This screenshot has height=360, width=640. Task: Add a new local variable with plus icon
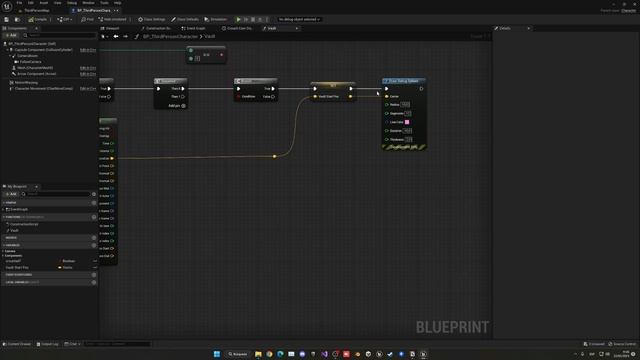[94, 282]
